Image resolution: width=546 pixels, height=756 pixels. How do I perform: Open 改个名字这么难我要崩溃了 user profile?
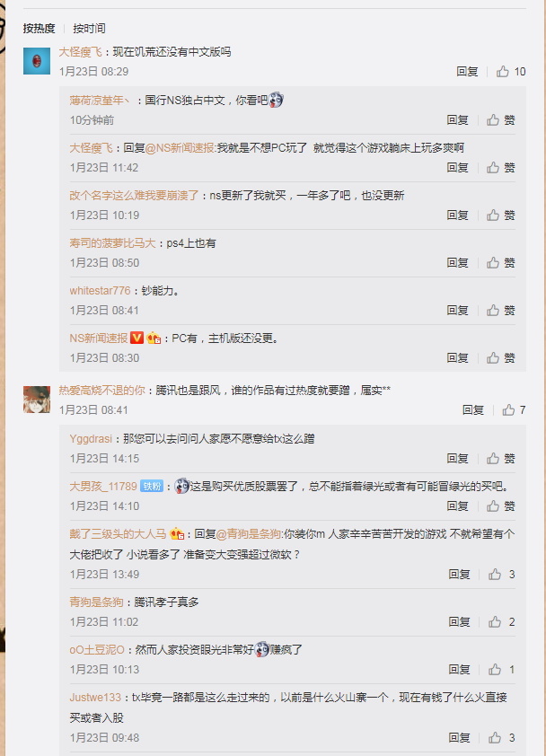134,196
